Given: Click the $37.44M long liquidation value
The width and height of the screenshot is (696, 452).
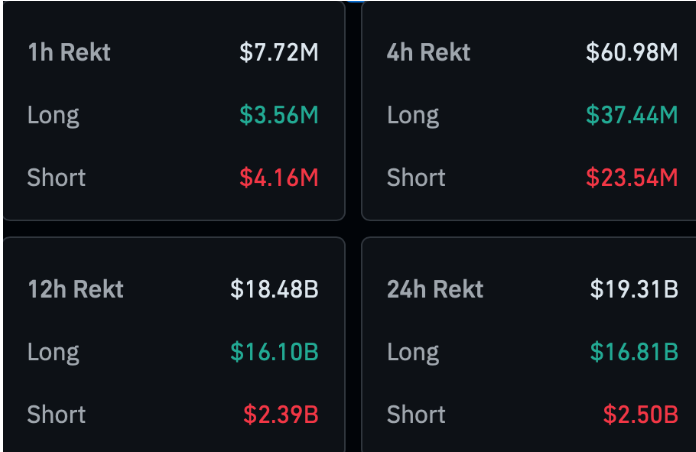Looking at the screenshot, I should click(631, 115).
